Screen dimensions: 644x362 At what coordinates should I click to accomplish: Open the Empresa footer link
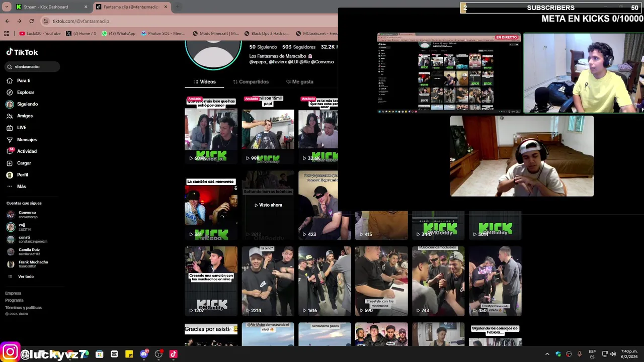tap(13, 293)
